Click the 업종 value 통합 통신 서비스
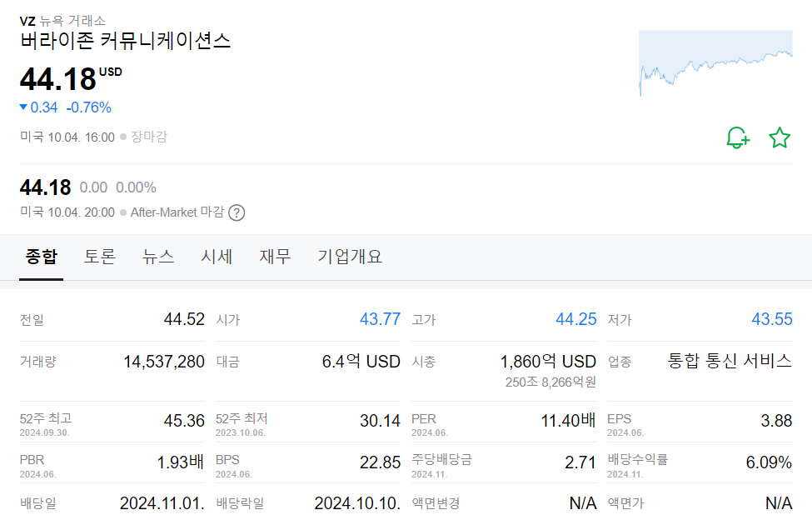The width and height of the screenshot is (812, 525). click(x=730, y=360)
